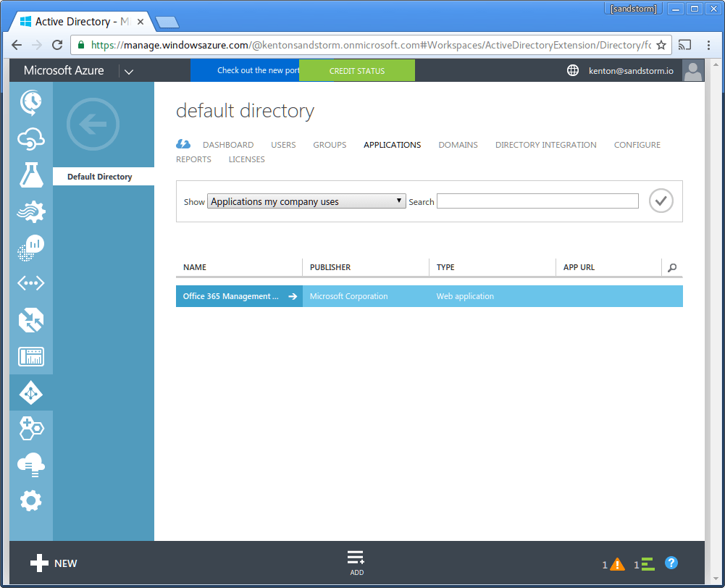725x588 pixels.
Task: Open the CONFIGURE tab
Action: coord(637,145)
